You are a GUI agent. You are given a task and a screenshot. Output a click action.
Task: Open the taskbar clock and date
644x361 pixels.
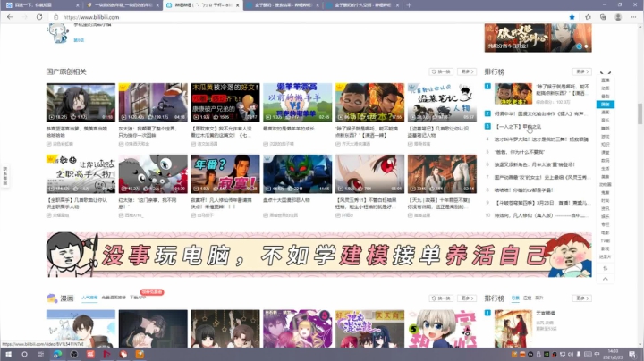point(613,355)
